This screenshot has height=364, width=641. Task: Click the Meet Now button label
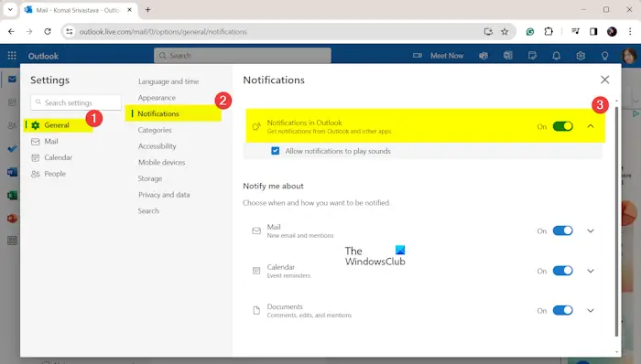[x=447, y=56]
